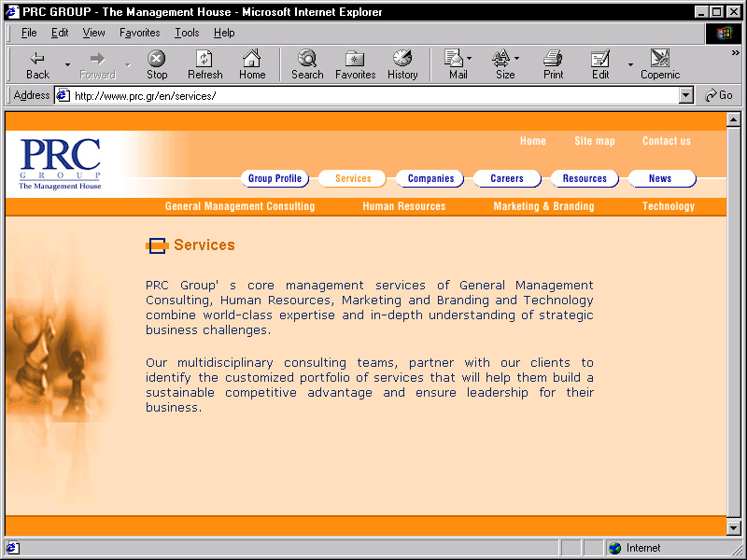Open the Tools menu

[x=187, y=33]
